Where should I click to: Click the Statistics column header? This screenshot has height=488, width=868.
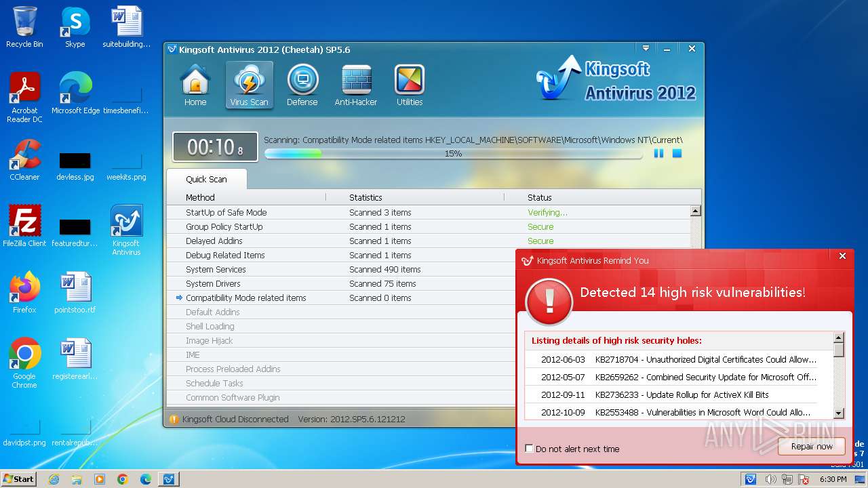(x=366, y=197)
